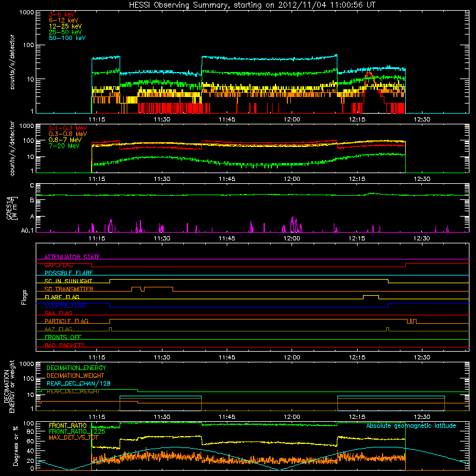The image size is (476, 476).
Task: Click the AAZ_FLAG blip near 12:22
Action: click(x=387, y=329)
